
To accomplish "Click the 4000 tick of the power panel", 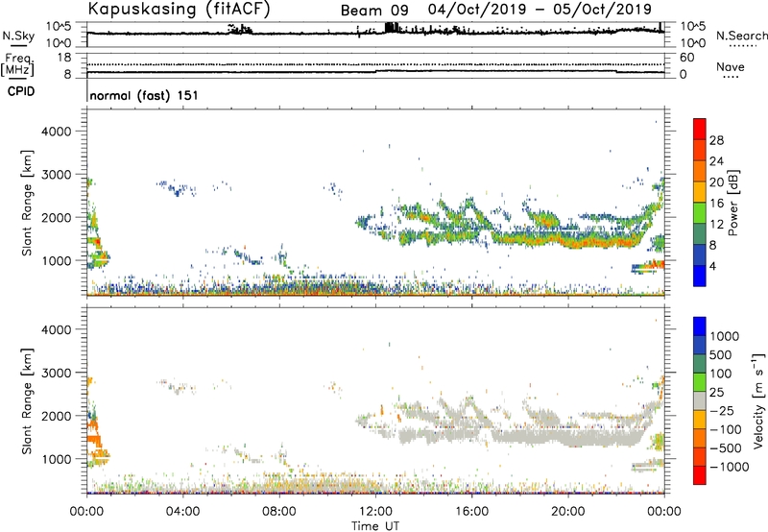I will pos(57,132).
